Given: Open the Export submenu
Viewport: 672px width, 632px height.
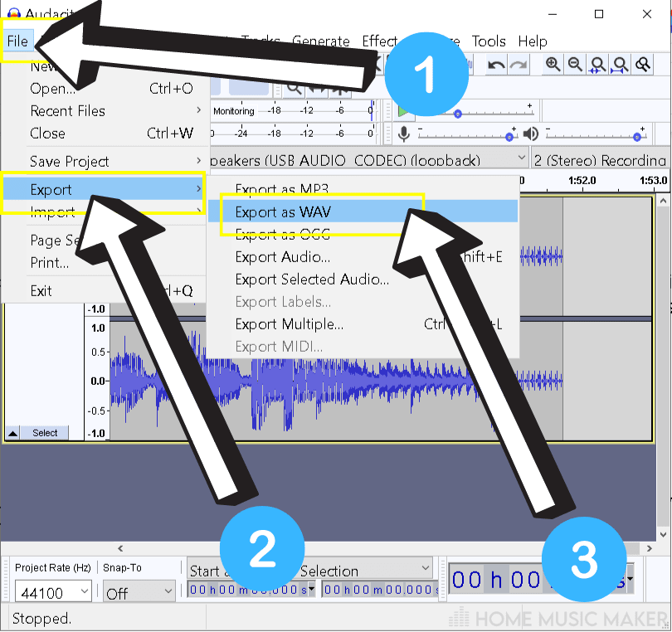Looking at the screenshot, I should point(103,189).
